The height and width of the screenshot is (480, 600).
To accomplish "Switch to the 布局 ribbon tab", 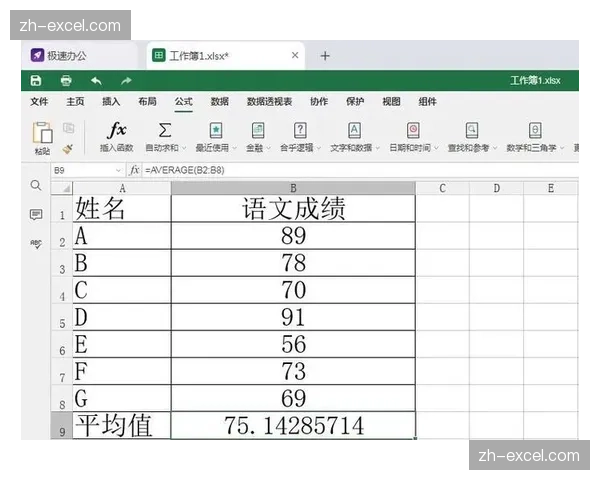I will [147, 102].
